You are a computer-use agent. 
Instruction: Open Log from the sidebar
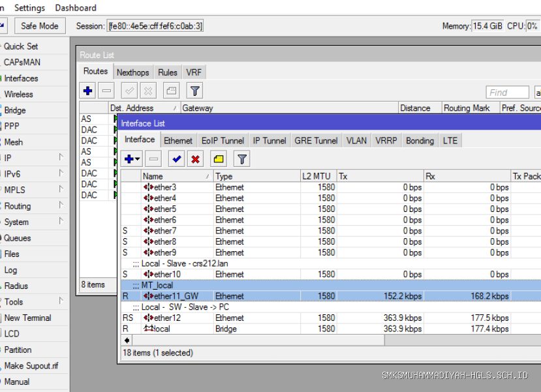(35, 270)
